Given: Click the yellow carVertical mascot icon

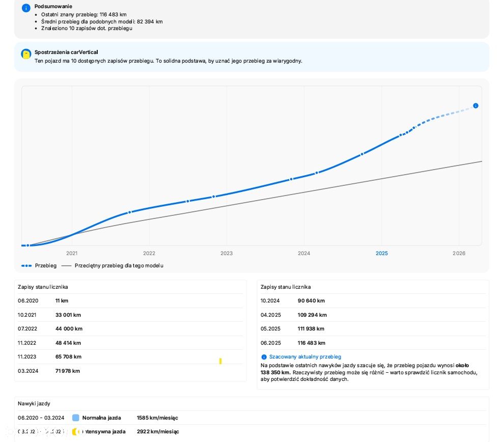Looking at the screenshot, I should (26, 54).
